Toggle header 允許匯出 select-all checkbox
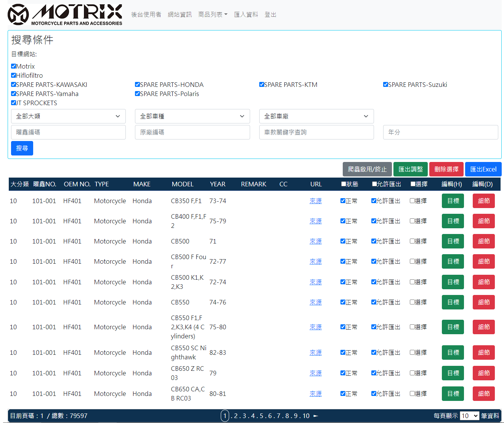This screenshot has height=423, width=504. [x=374, y=184]
